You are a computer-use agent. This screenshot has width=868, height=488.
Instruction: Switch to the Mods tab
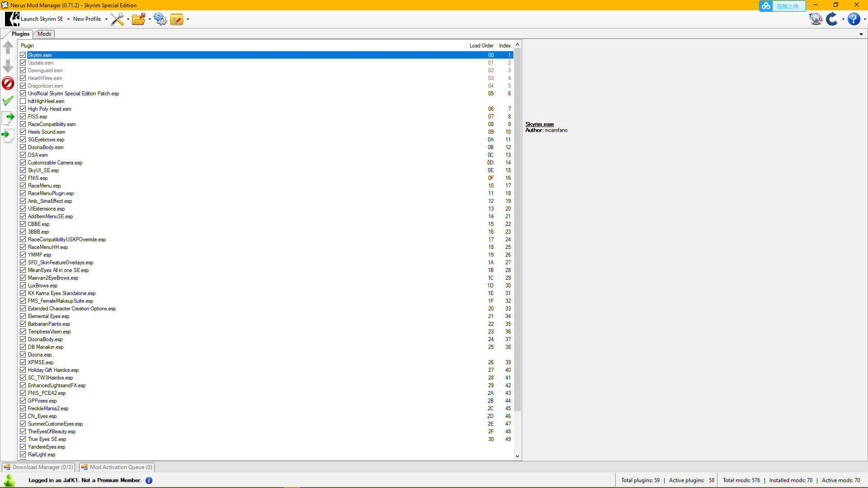(x=44, y=34)
